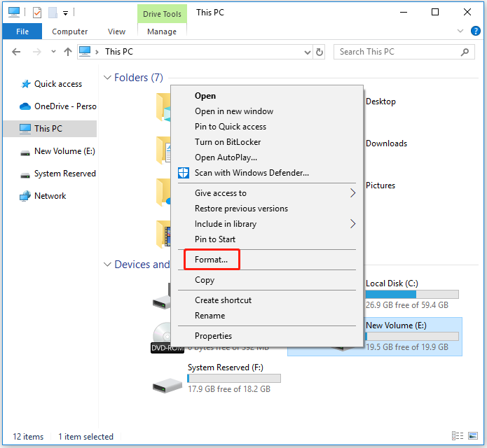Screen dimensions: 487x448
Task: Click the This PC icon in title bar
Action: click(x=14, y=13)
